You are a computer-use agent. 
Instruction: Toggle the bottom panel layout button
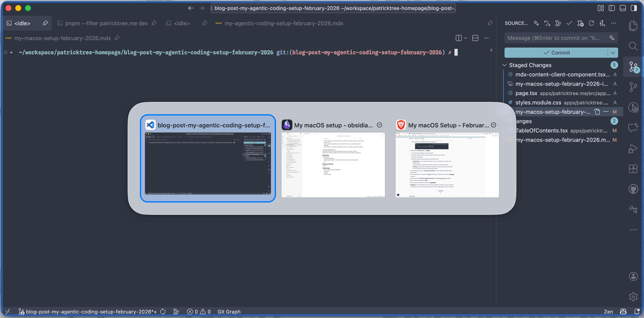(x=623, y=8)
